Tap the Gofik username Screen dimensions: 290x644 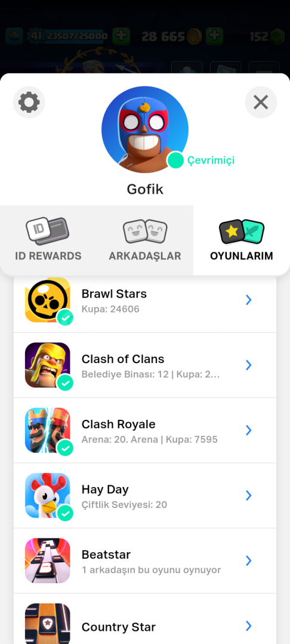(x=145, y=190)
